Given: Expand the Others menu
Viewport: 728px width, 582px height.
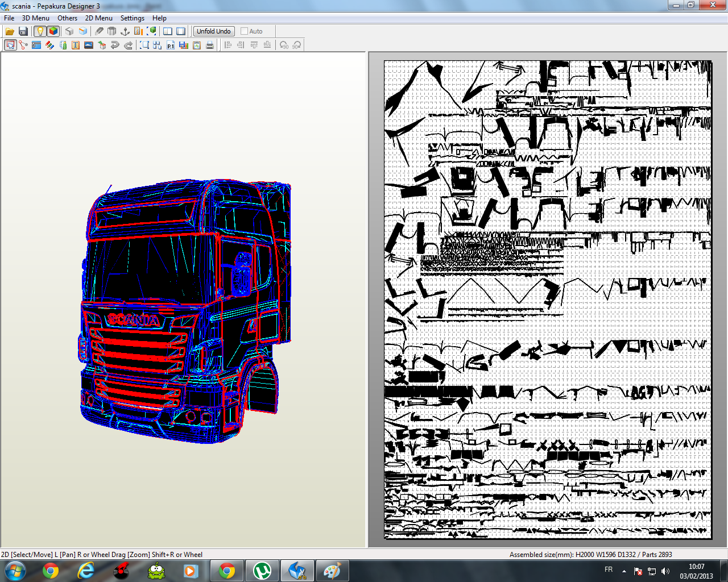Looking at the screenshot, I should 67,18.
